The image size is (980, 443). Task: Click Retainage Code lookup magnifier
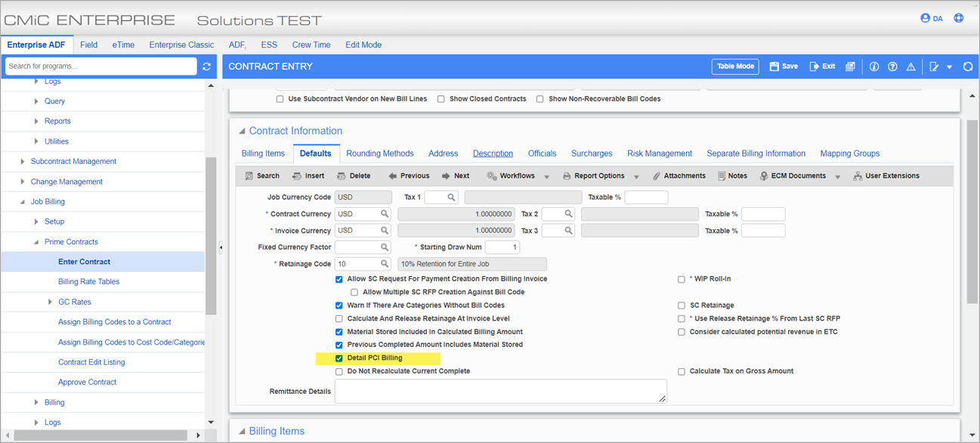point(385,264)
